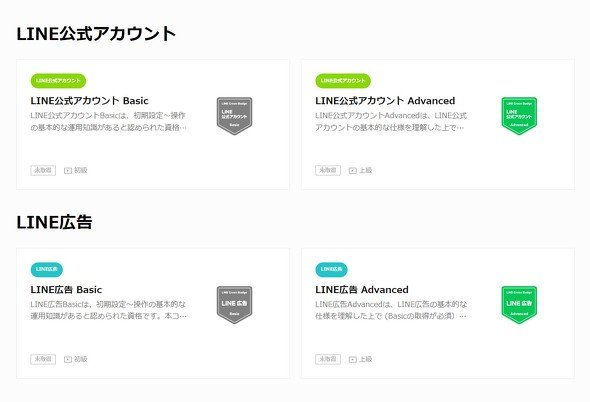Select teal LINE広告 tag on Advanced card
The width and height of the screenshot is (590, 402).
point(331,270)
